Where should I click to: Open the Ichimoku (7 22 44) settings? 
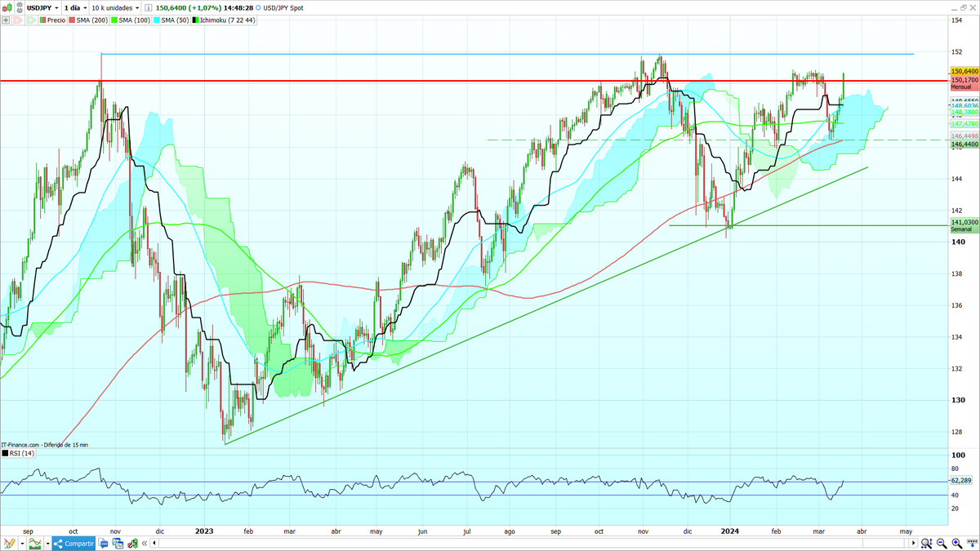[x=224, y=20]
